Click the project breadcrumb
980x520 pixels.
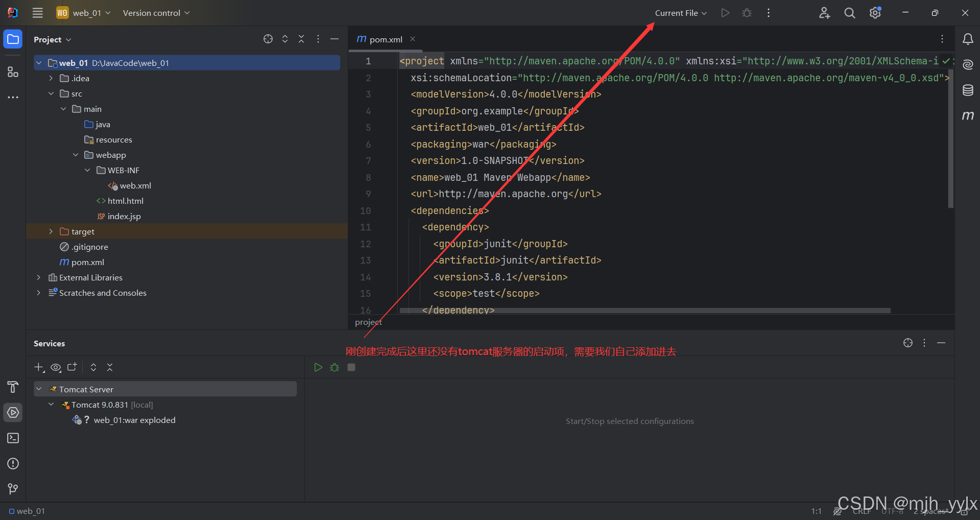368,322
